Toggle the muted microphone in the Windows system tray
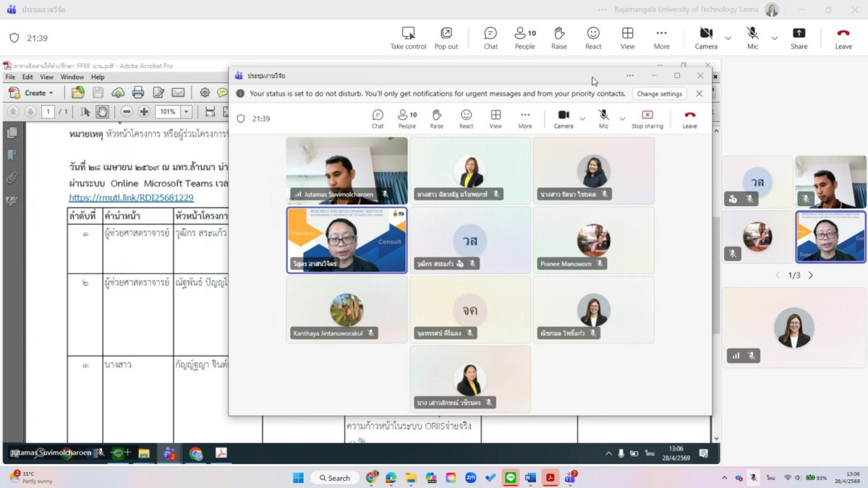This screenshot has width=868, height=488. click(753, 478)
